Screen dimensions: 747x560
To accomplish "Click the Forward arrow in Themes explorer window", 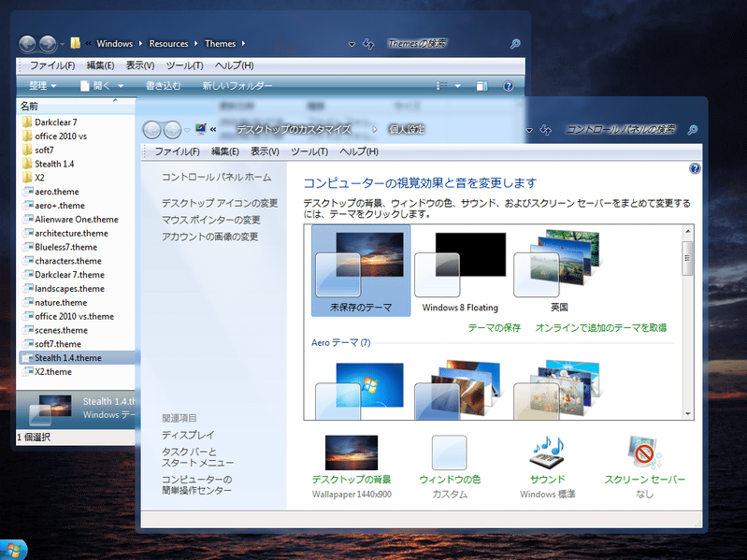I will [x=48, y=44].
